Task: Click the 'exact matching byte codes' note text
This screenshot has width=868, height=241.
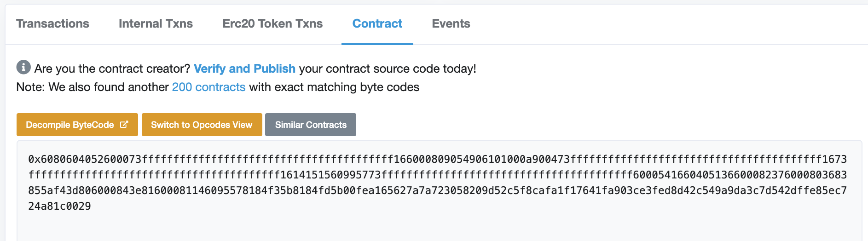Action: (347, 87)
